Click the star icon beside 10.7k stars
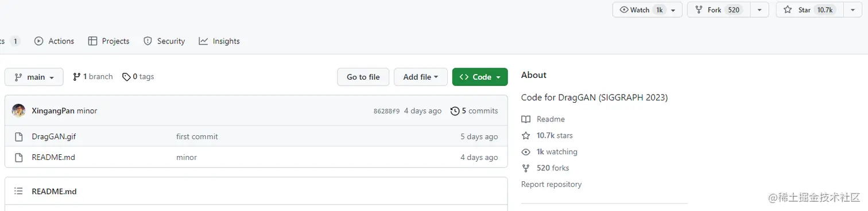Screen dimensions: 868x211 coord(526,136)
